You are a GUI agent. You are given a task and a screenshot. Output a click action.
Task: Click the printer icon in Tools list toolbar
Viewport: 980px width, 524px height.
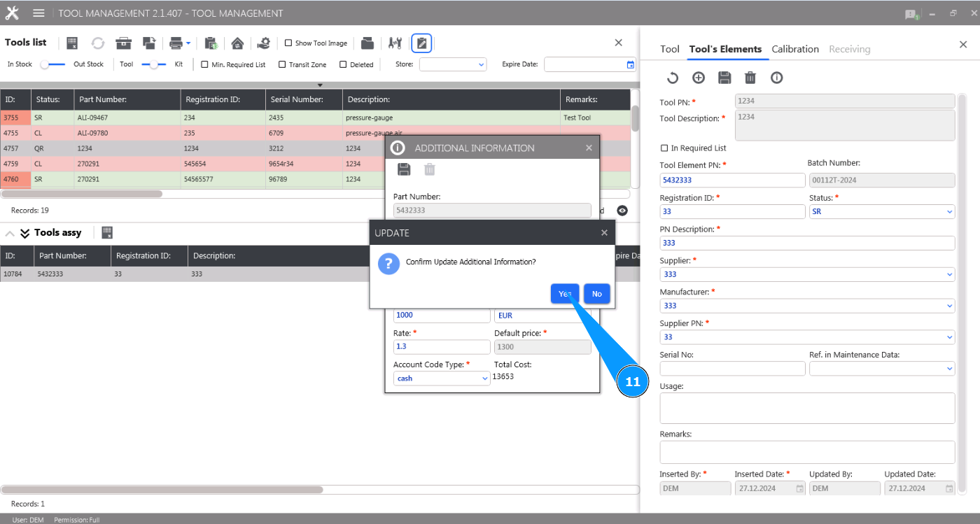coord(176,43)
